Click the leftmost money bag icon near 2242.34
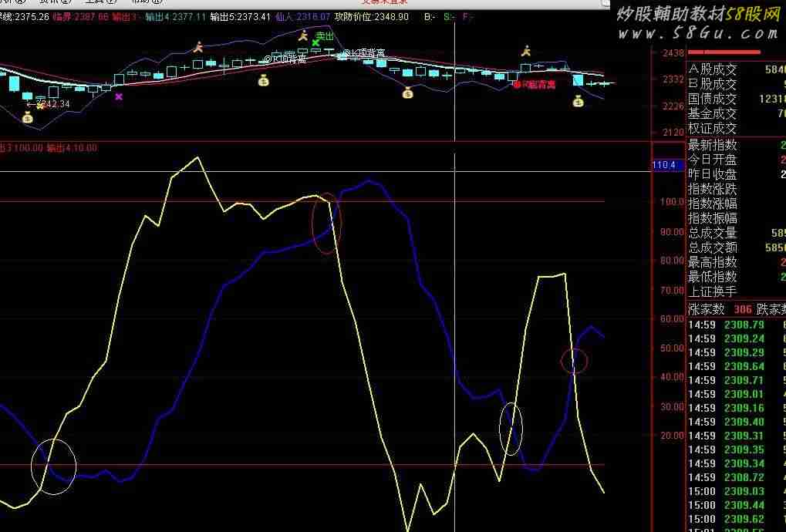 (x=28, y=117)
